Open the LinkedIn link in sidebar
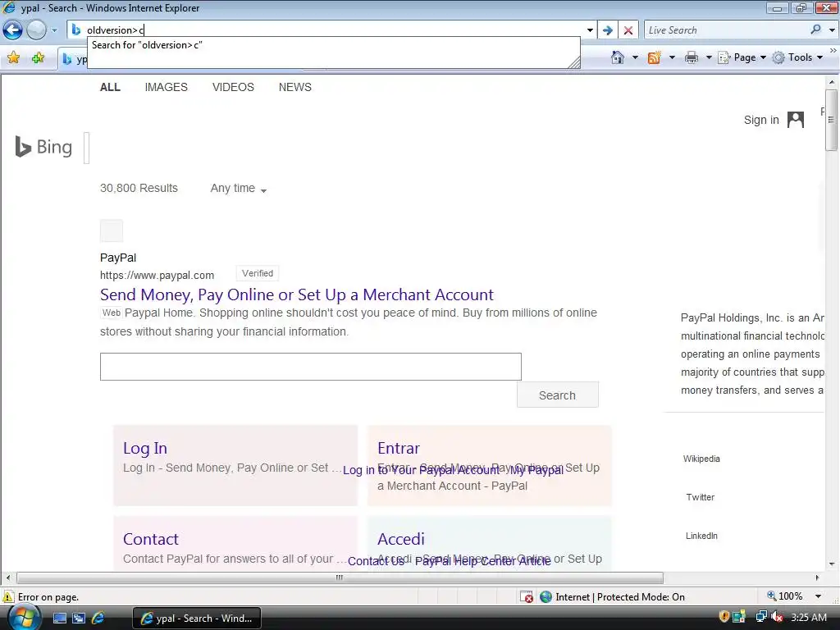Image resolution: width=840 pixels, height=630 pixels. point(701,536)
